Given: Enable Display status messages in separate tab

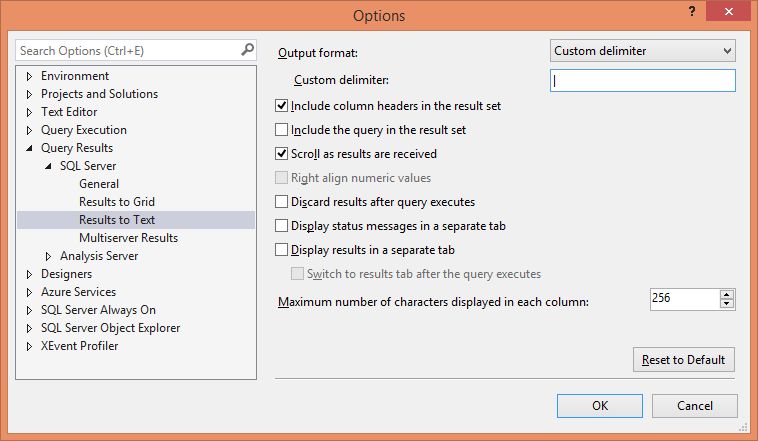Looking at the screenshot, I should (281, 226).
